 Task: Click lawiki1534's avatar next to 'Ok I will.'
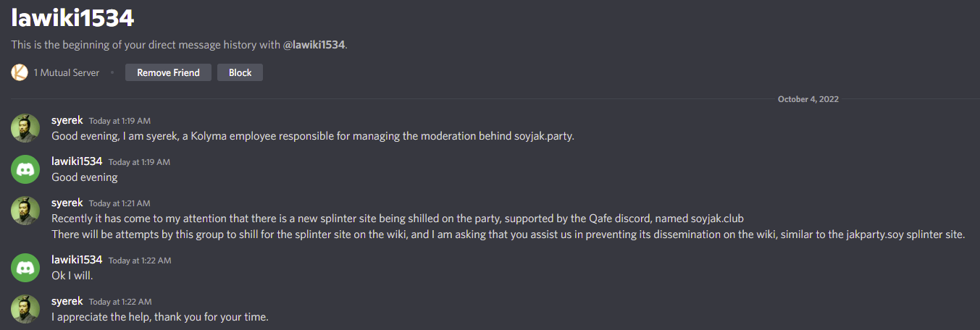[x=25, y=267]
